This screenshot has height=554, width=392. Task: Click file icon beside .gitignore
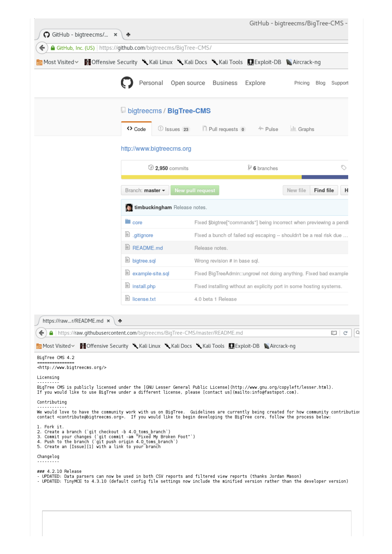[x=127, y=234]
